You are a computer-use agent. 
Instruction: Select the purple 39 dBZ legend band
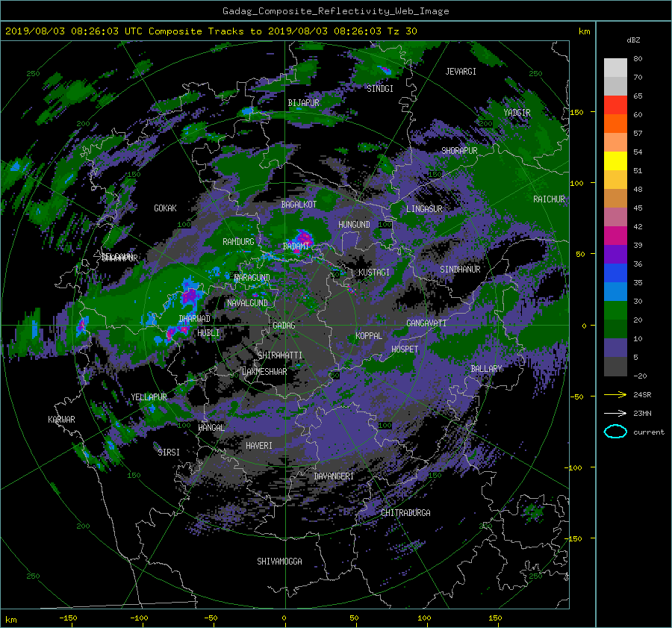click(x=615, y=255)
